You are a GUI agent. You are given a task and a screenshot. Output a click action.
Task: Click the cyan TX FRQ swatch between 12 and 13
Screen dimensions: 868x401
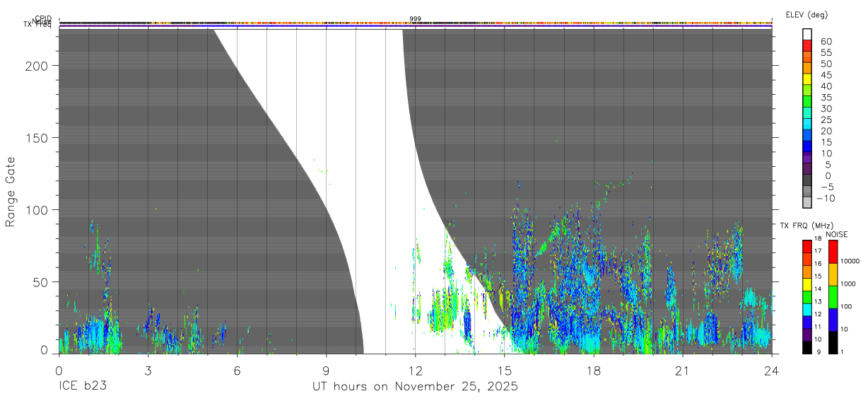pos(807,310)
